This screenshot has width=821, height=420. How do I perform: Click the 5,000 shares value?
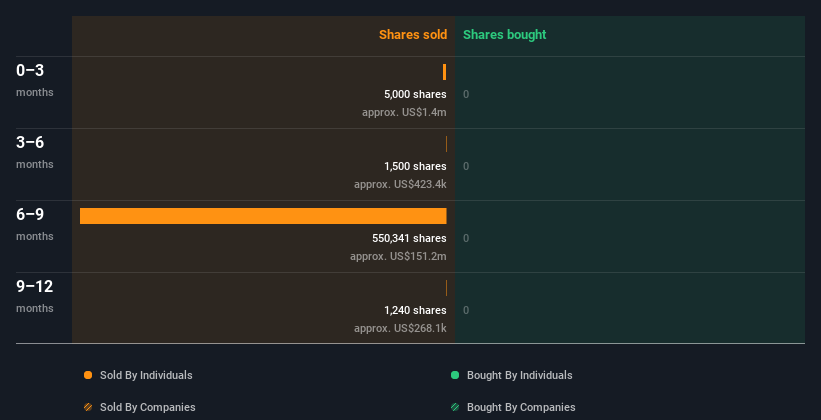(x=415, y=94)
